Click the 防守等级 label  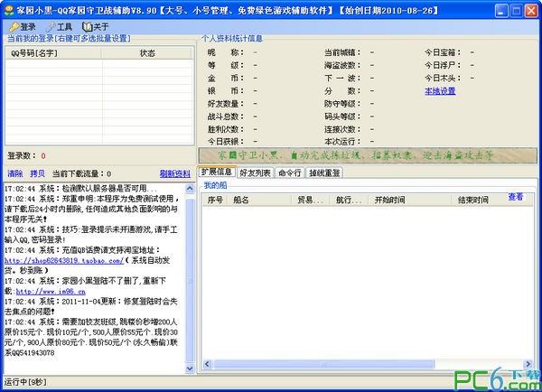tap(342, 104)
